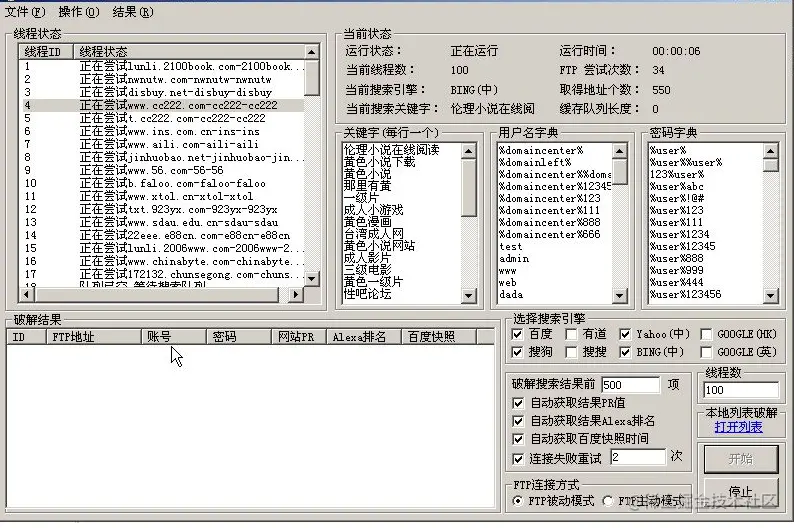
Task: Select thread row 13 www.sdau.edu.cn
Action: click(x=162, y=222)
